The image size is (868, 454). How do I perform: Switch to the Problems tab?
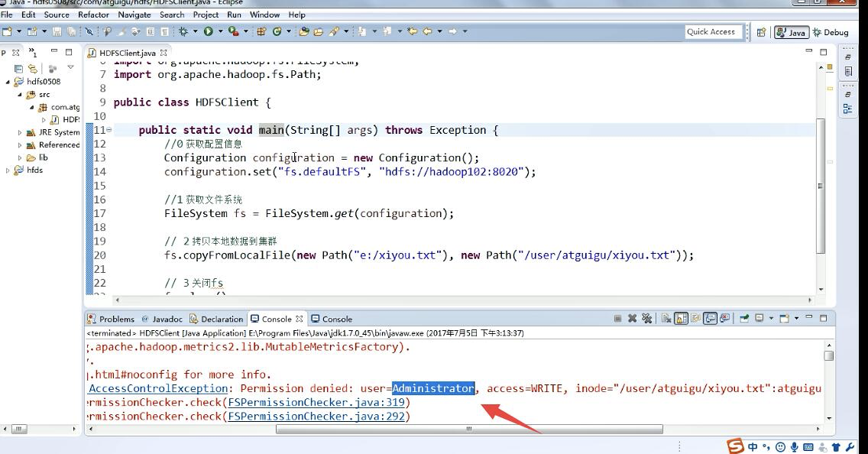coord(111,319)
